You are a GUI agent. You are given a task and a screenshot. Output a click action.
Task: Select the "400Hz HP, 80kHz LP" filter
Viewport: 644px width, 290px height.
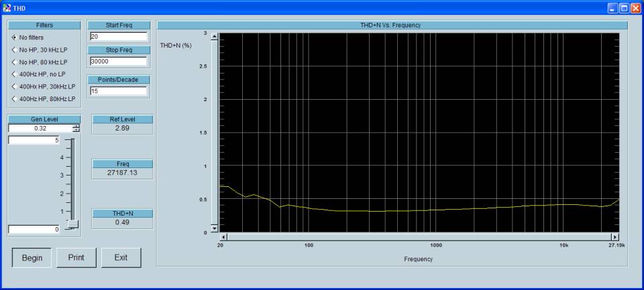click(14, 98)
